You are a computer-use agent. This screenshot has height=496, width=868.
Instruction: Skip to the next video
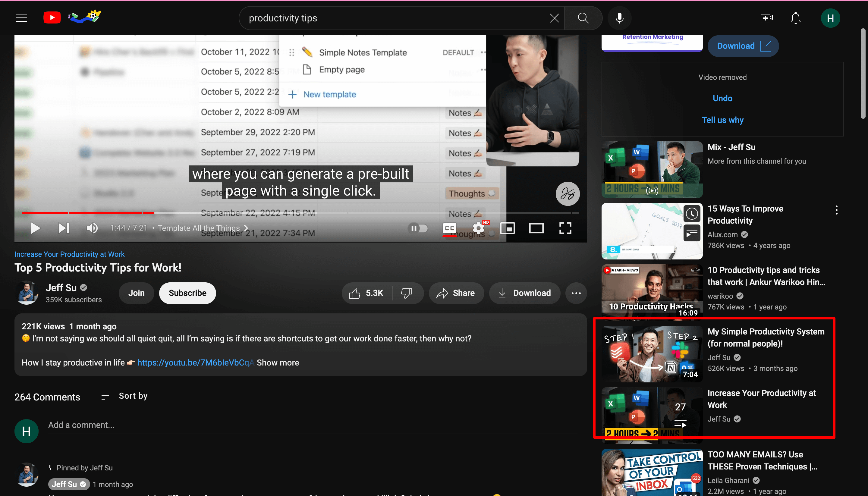click(64, 228)
